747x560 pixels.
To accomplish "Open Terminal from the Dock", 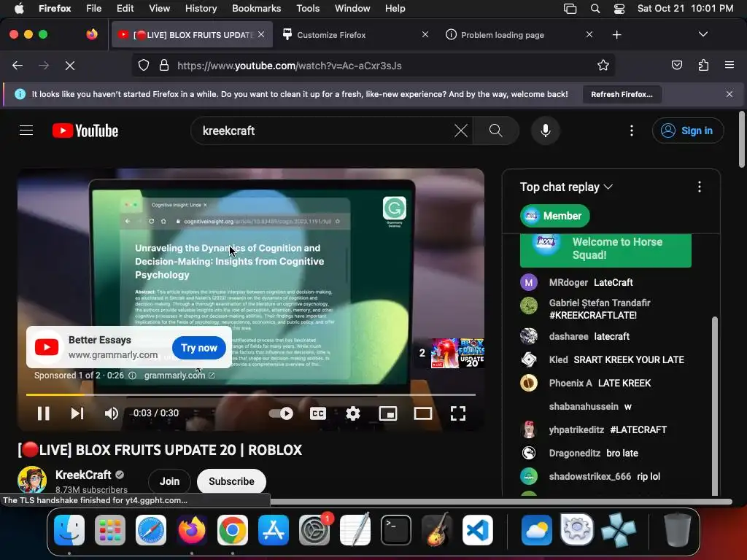I will coord(396,530).
